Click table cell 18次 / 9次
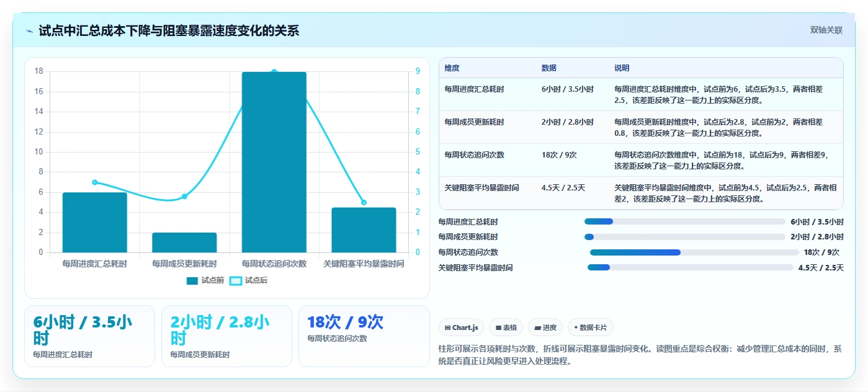Viewport: 868px width, 392px height. point(559,155)
